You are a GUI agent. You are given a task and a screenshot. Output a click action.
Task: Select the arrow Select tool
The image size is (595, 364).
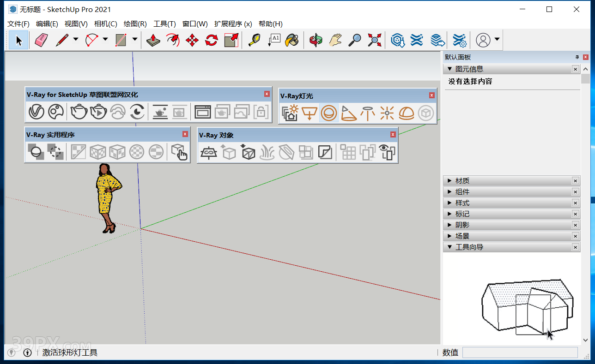(19, 40)
